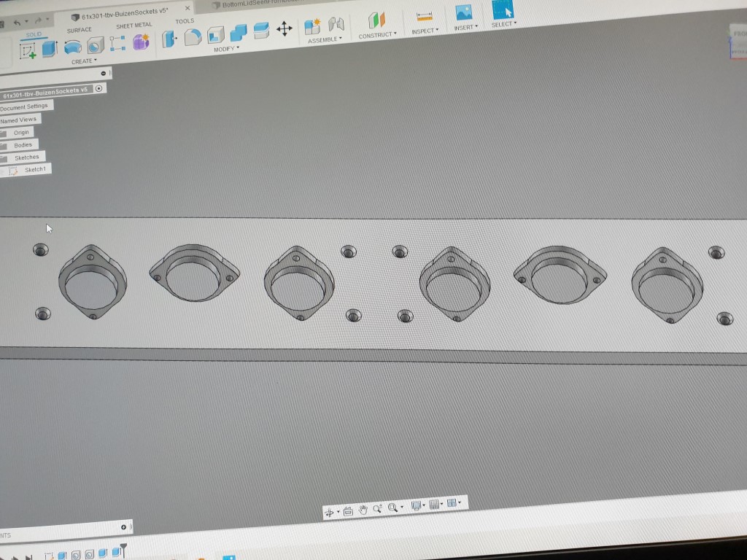Open the Grid and Snaps dropdown arrow
This screenshot has height=560, width=747.
point(442,504)
